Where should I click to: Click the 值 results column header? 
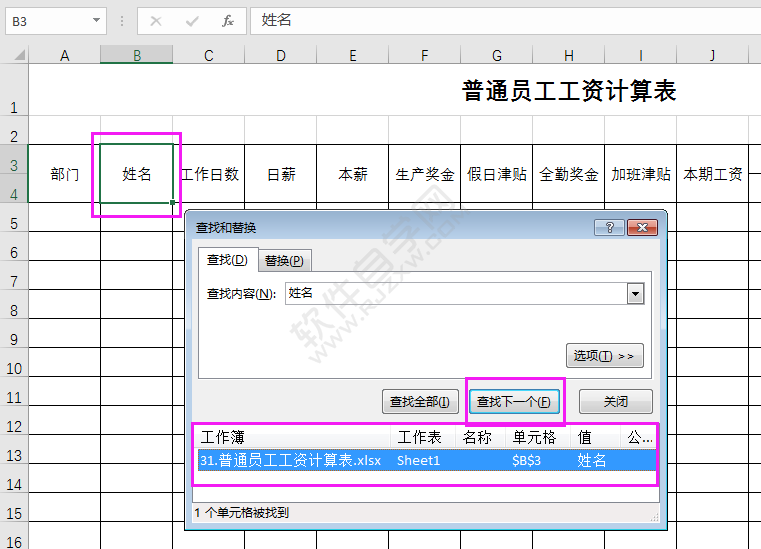coord(595,437)
